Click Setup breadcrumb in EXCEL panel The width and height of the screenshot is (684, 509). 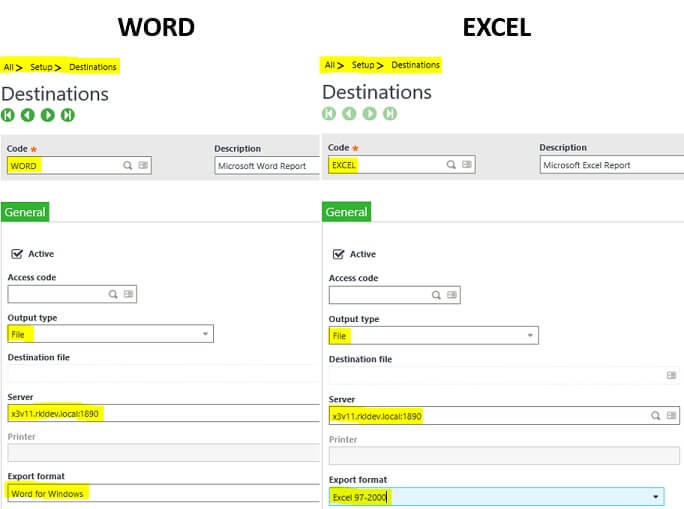click(363, 65)
